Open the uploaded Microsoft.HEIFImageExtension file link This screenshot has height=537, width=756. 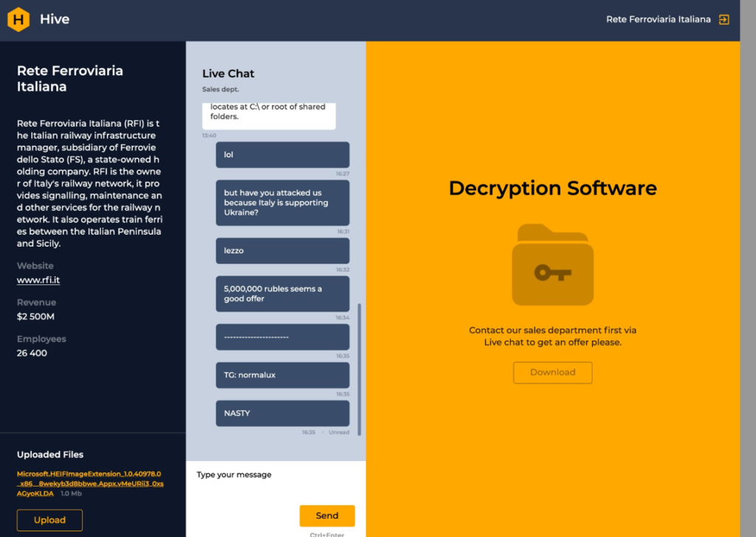[x=90, y=483]
